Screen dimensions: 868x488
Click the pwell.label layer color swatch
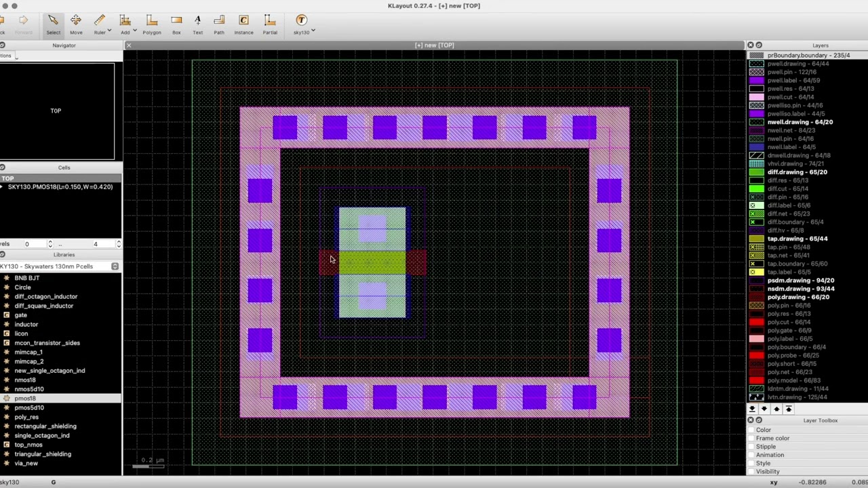[756, 81]
